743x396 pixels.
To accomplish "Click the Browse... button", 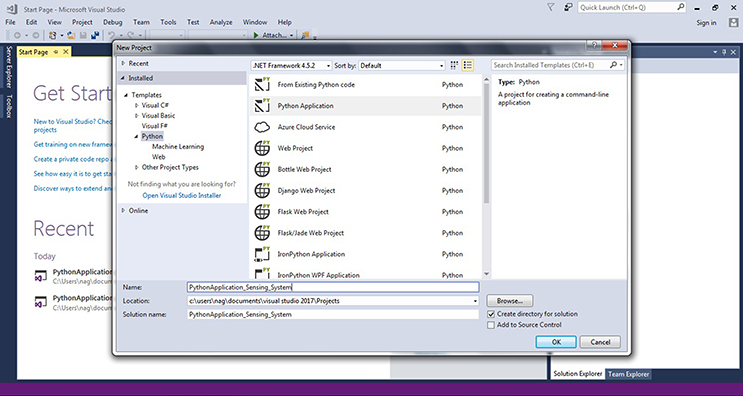I will tap(510, 301).
